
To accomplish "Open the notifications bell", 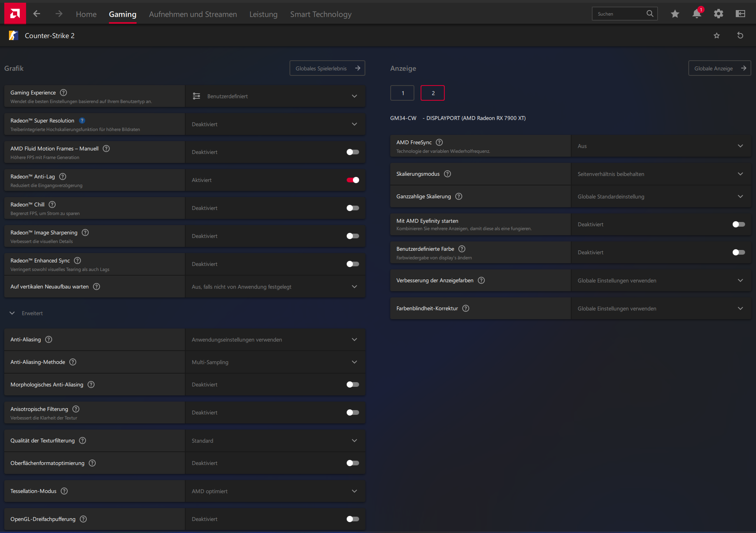I will click(x=696, y=14).
